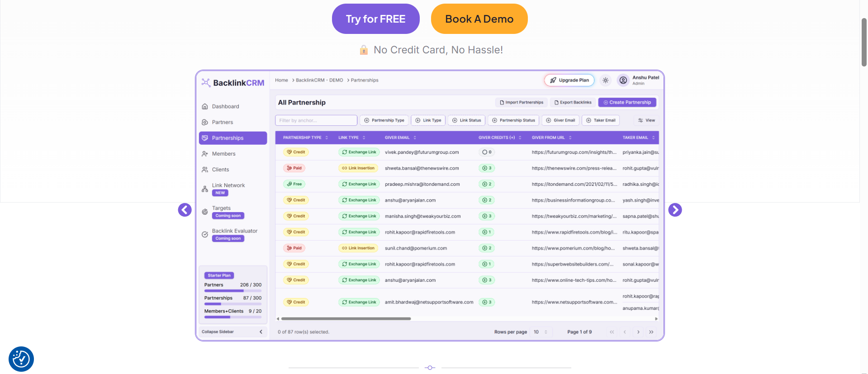Open the Link Type filter

point(428,120)
